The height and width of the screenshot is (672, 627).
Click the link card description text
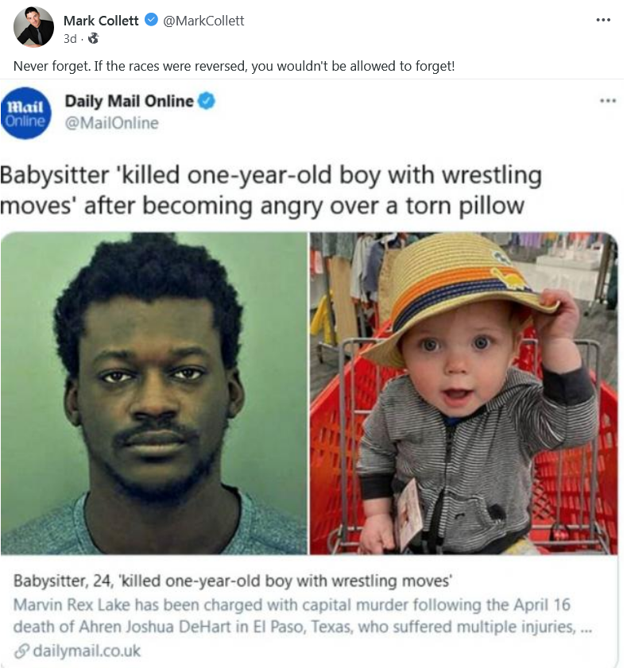[x=302, y=616]
